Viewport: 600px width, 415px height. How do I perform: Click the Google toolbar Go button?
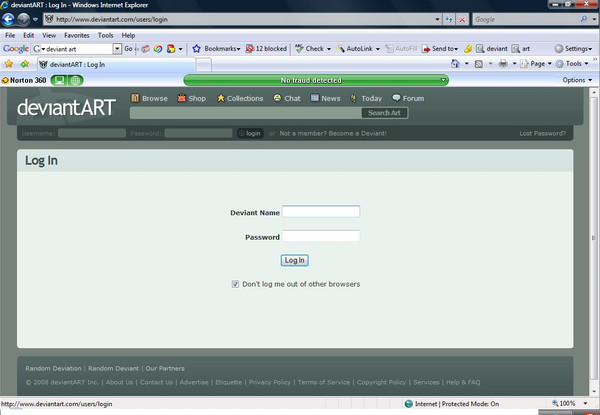pyautogui.click(x=128, y=49)
